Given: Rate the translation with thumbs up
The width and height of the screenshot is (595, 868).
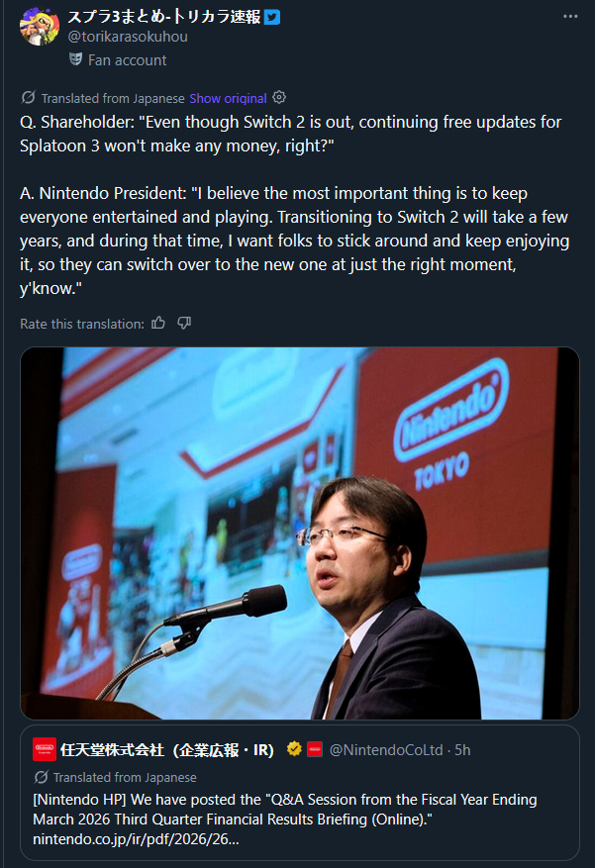Looking at the screenshot, I should coord(158,324).
